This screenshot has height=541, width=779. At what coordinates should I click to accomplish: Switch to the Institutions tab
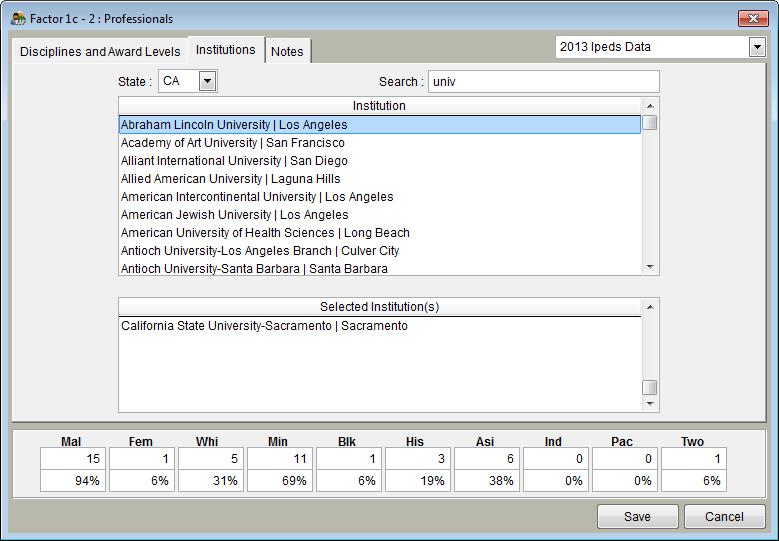point(226,50)
